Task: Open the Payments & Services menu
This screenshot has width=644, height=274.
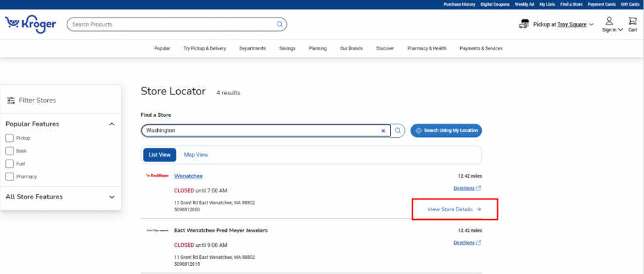Action: pos(481,48)
